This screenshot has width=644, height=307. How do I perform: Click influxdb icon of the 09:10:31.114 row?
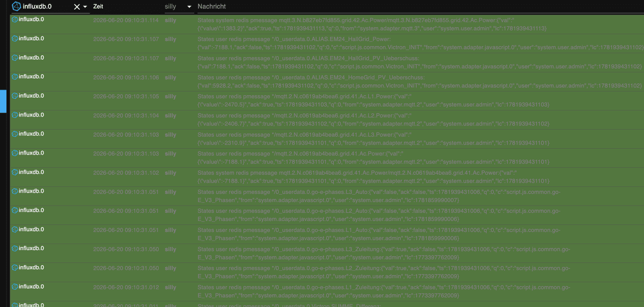pos(14,19)
